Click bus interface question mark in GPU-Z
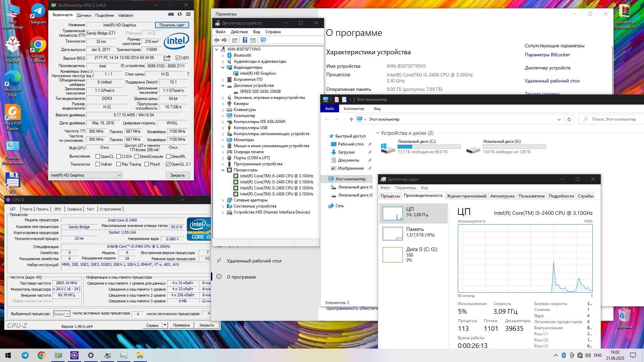The height and width of the screenshot is (362, 644). [x=188, y=74]
